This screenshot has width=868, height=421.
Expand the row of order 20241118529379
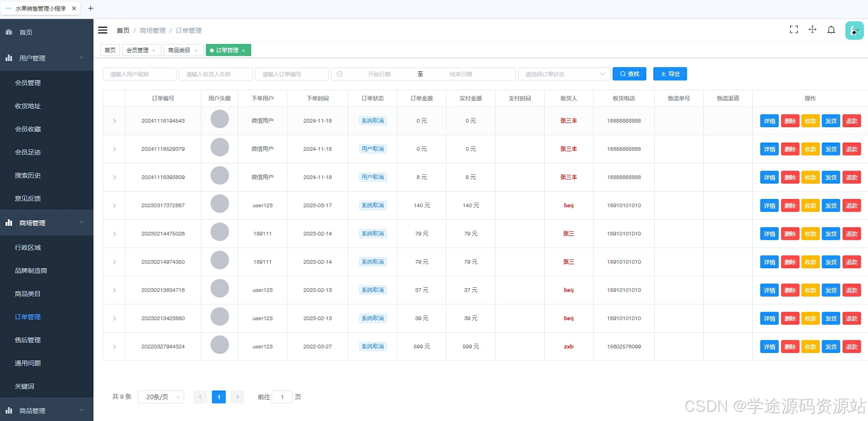[x=114, y=149]
